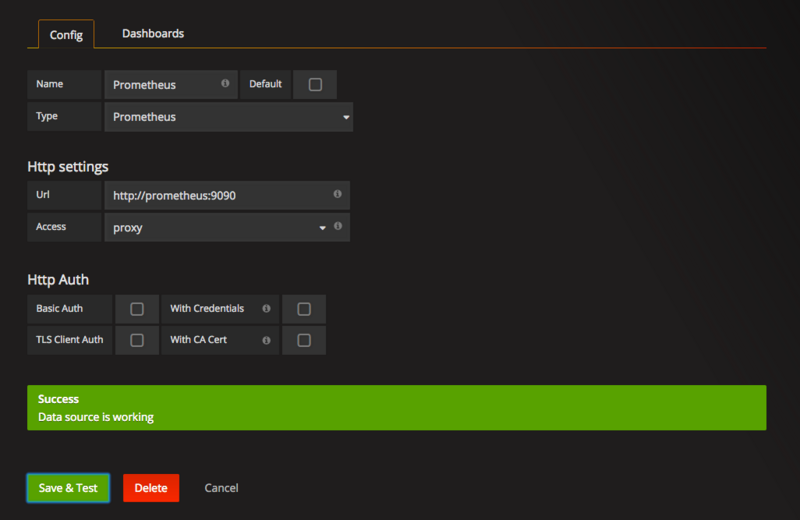Toggle the Basic Auth checkbox
800x520 pixels.
click(x=137, y=309)
